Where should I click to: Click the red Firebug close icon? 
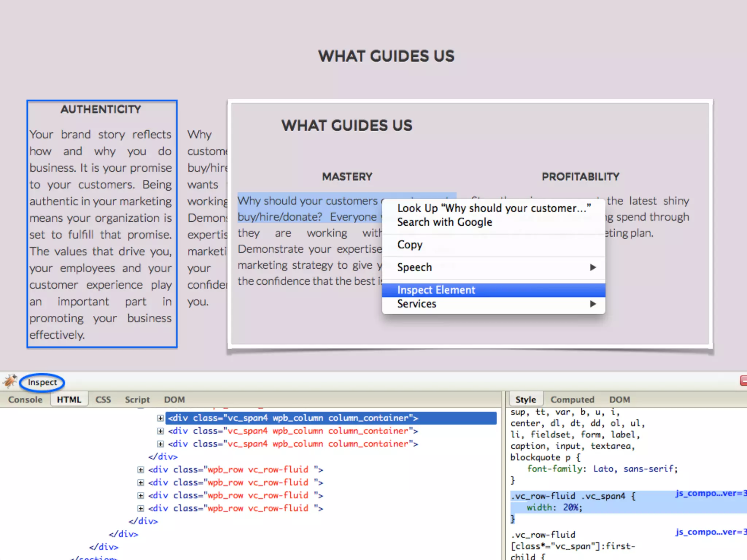pyautogui.click(x=743, y=381)
